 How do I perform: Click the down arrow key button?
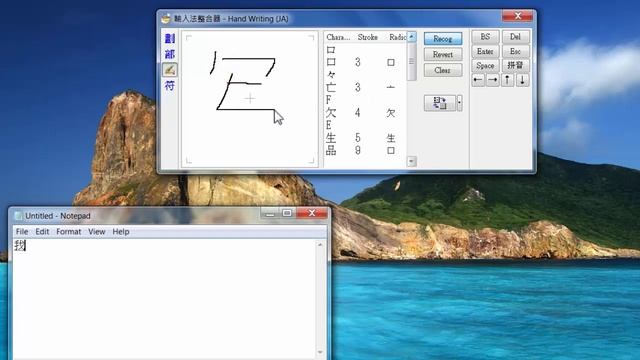point(522,80)
